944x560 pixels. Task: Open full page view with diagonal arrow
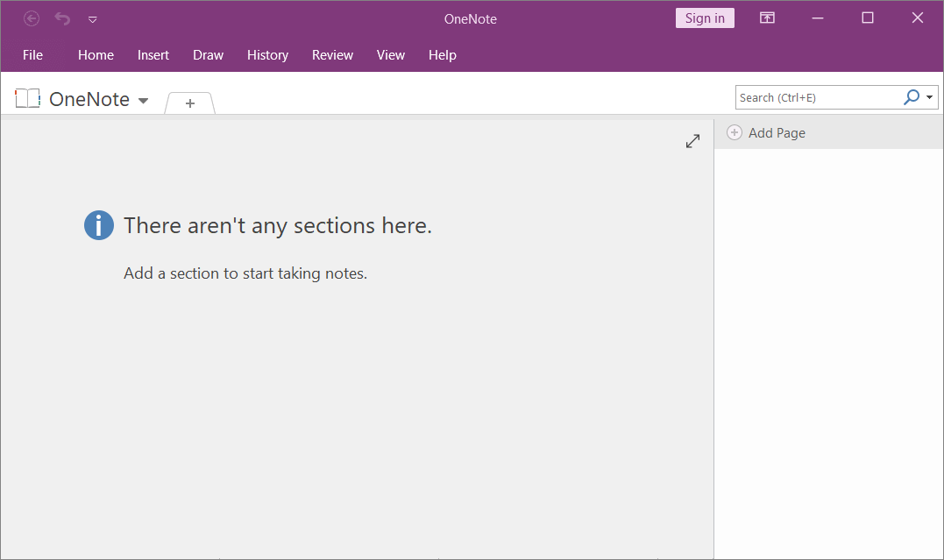[692, 140]
